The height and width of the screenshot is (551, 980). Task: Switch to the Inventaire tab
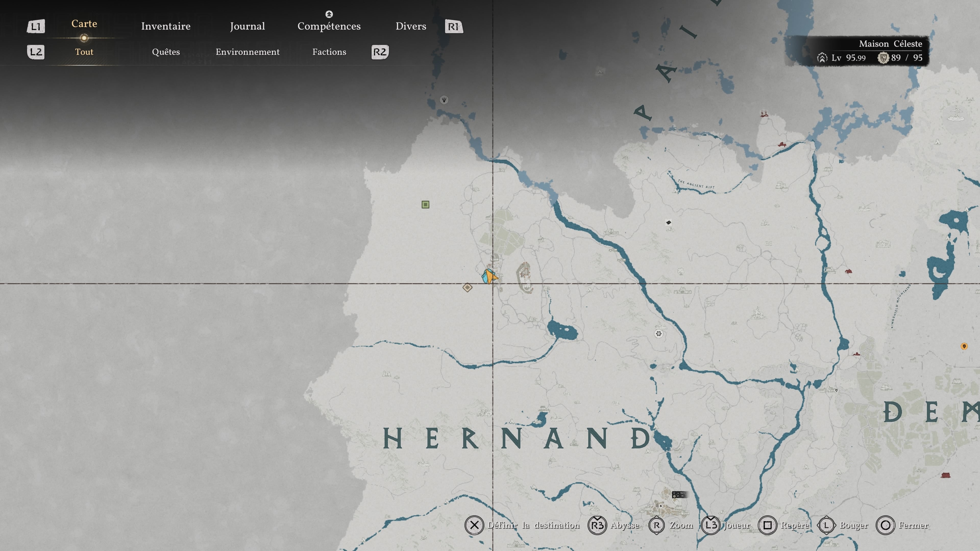[166, 26]
